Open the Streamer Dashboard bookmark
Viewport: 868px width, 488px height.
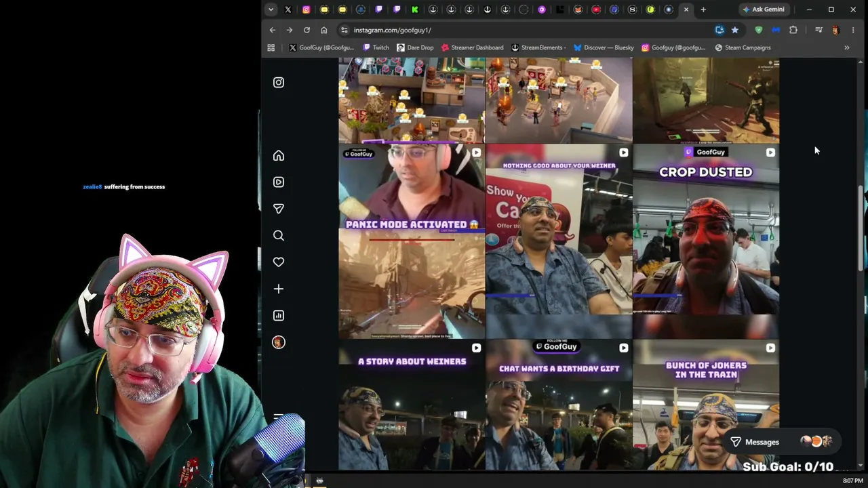pyautogui.click(x=472, y=47)
